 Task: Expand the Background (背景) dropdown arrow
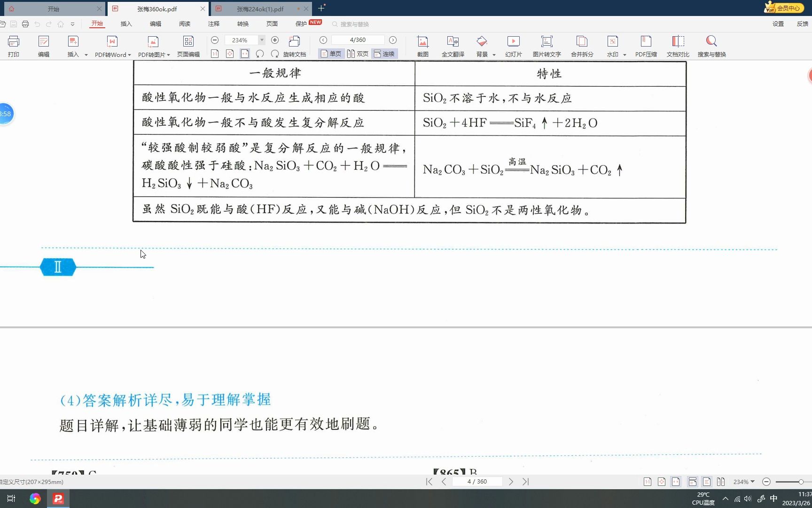(494, 55)
